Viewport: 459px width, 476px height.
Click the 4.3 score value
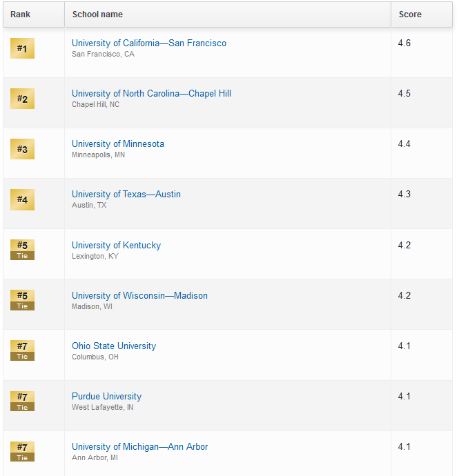[x=404, y=195]
